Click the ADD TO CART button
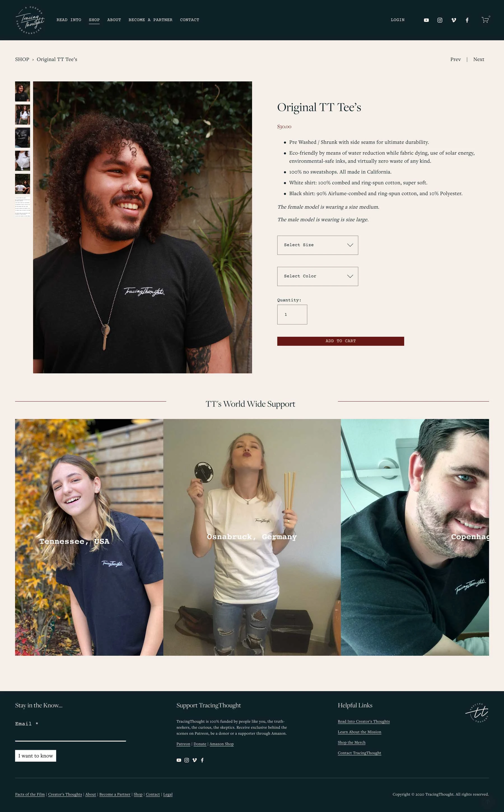 (341, 341)
